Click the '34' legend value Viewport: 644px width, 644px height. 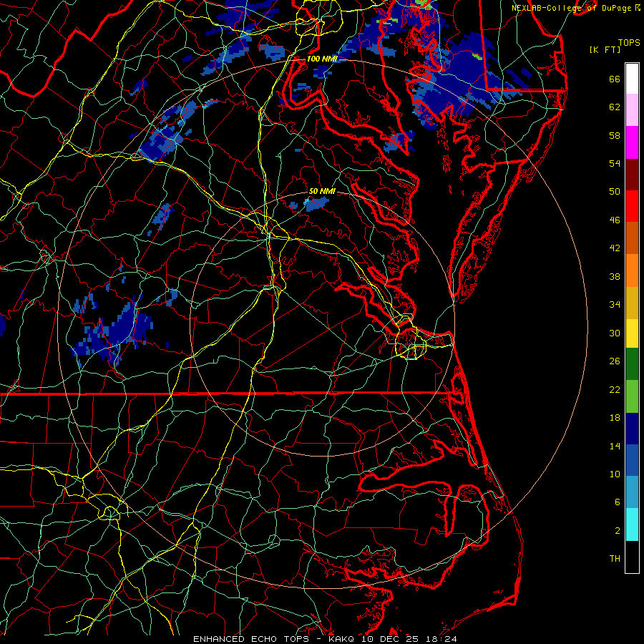click(615, 305)
